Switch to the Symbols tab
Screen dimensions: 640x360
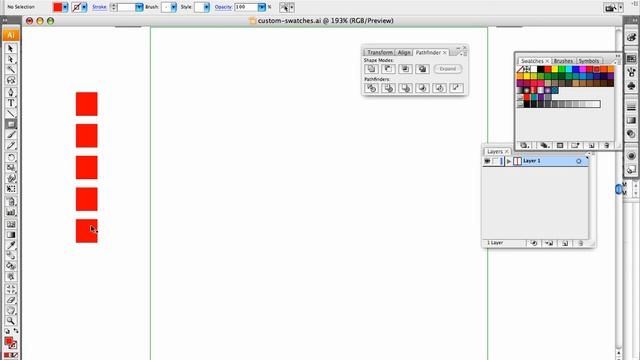589,61
